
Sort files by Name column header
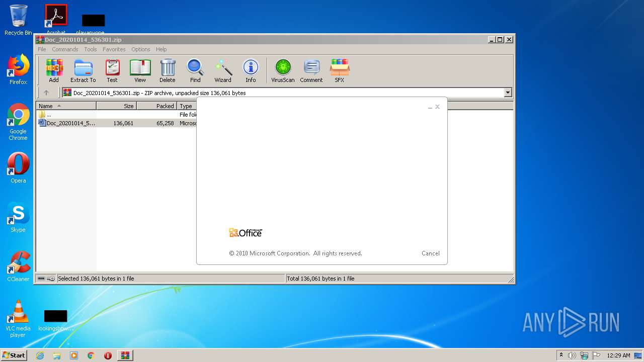point(66,106)
